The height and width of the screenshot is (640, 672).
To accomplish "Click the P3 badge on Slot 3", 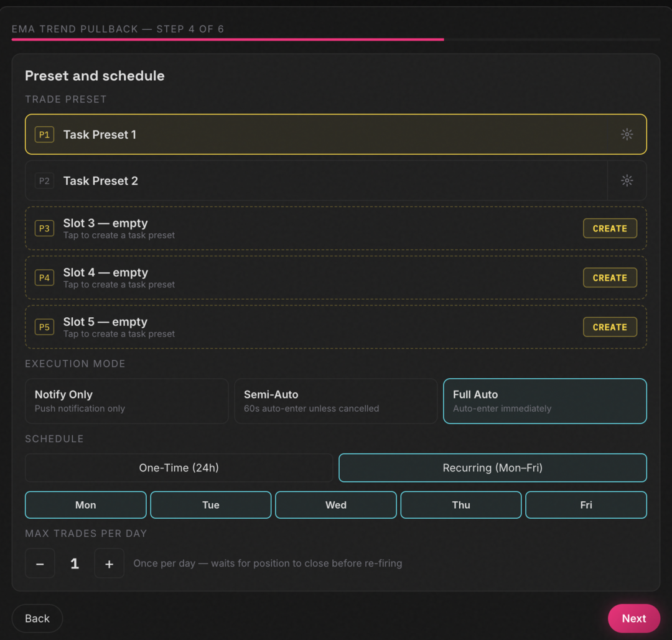I will pyautogui.click(x=44, y=228).
